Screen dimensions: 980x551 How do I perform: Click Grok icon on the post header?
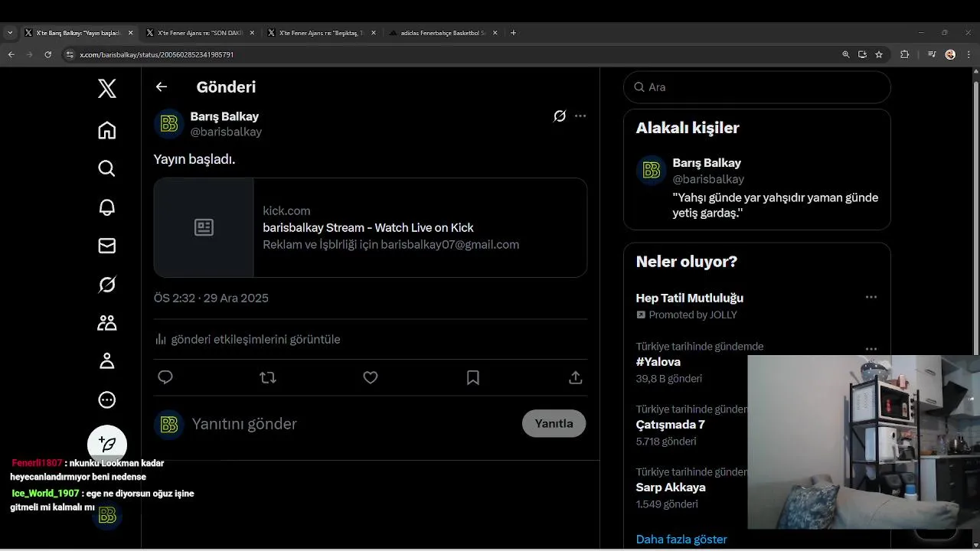pyautogui.click(x=560, y=116)
